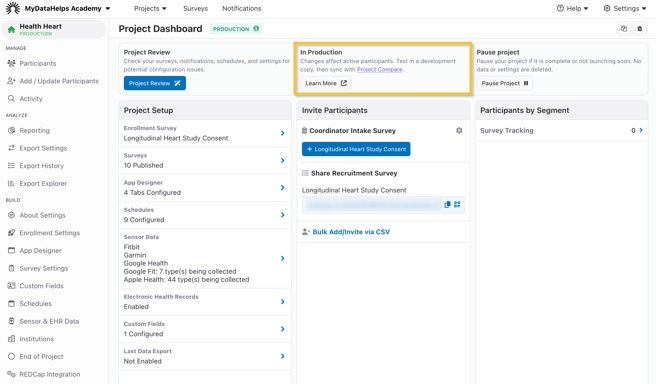656x384 pixels.
Task: Expand the Last Data Export chevron
Action: pyautogui.click(x=282, y=356)
